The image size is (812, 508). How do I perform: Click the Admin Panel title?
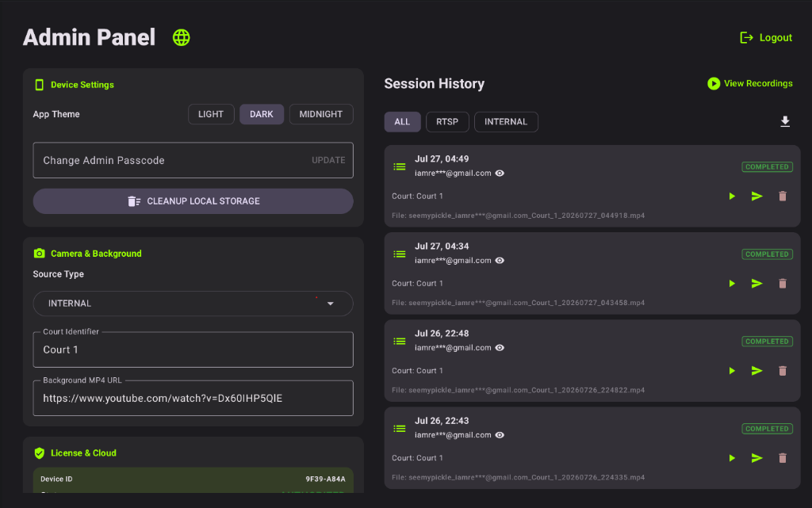point(89,37)
